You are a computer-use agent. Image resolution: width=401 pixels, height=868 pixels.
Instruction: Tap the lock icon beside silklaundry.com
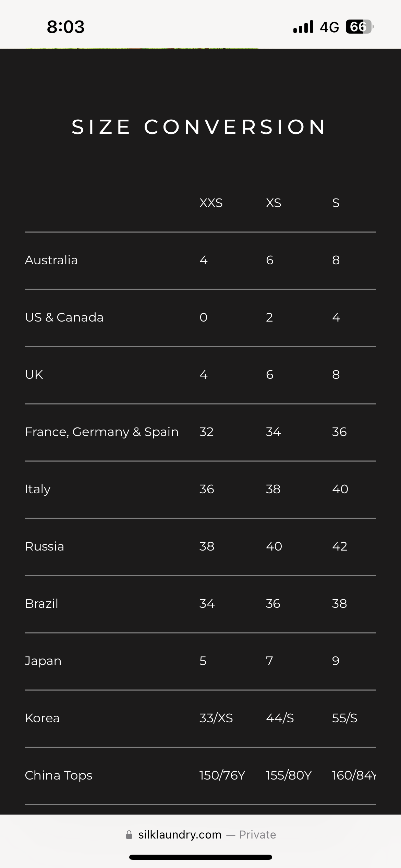(x=129, y=835)
